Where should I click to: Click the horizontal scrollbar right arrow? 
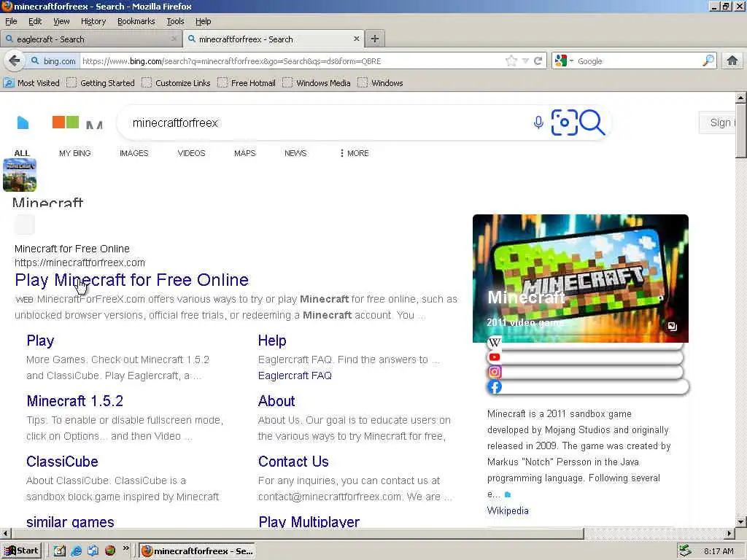click(x=729, y=533)
